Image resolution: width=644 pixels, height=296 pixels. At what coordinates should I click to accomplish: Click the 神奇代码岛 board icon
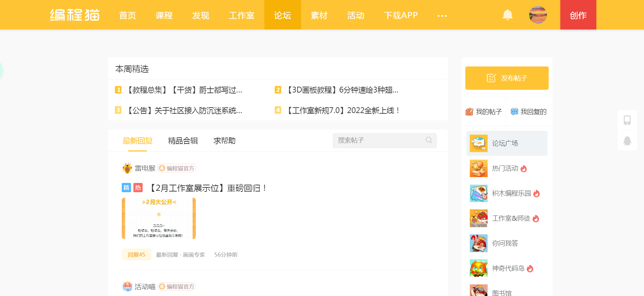pos(479,268)
